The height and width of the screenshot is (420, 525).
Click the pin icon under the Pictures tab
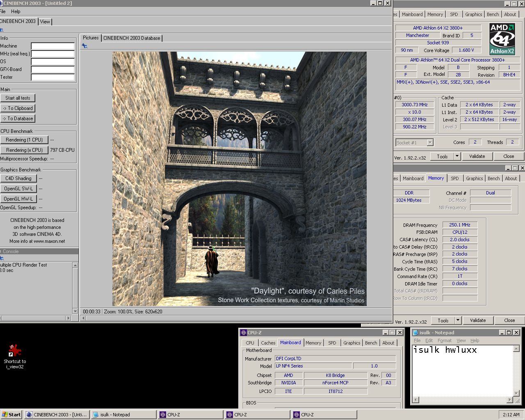(84, 46)
